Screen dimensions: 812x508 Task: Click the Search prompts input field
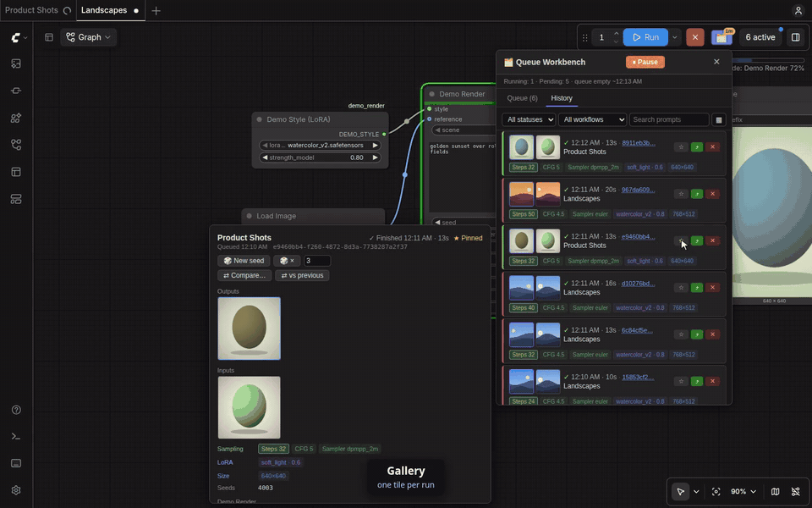668,119
